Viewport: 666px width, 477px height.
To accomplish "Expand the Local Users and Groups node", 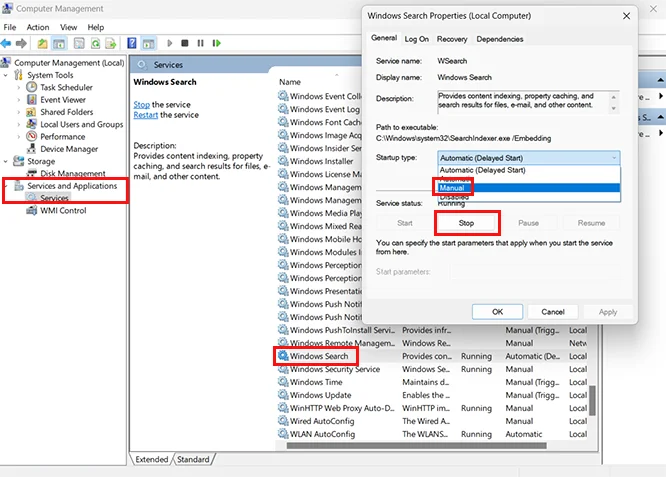I will point(18,124).
